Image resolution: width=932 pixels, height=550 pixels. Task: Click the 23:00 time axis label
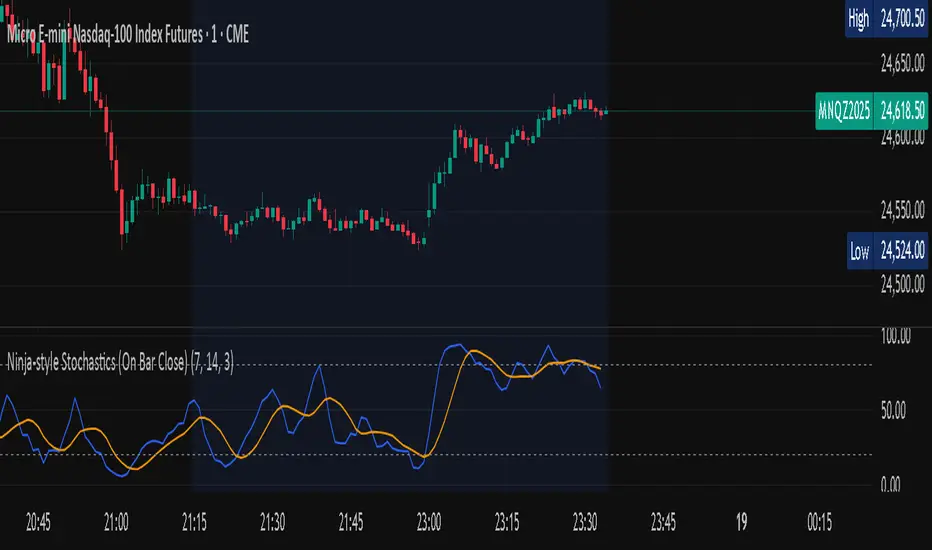(429, 521)
